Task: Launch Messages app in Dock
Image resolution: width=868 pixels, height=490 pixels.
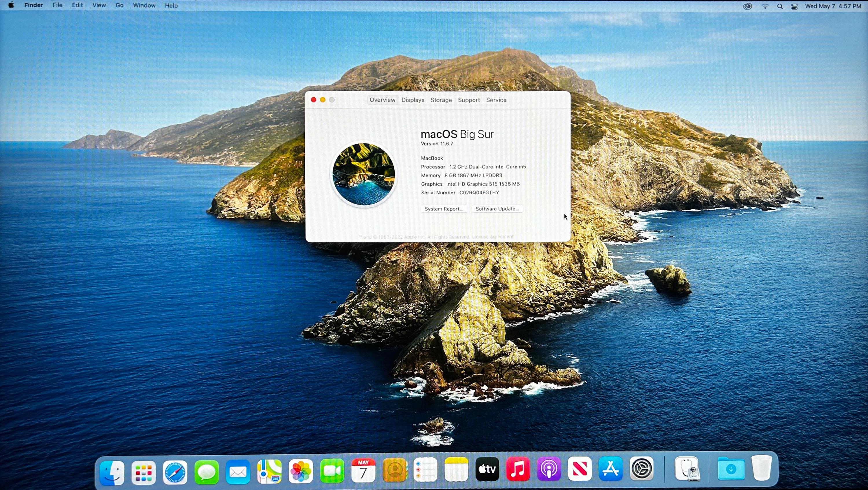Action: (x=206, y=472)
